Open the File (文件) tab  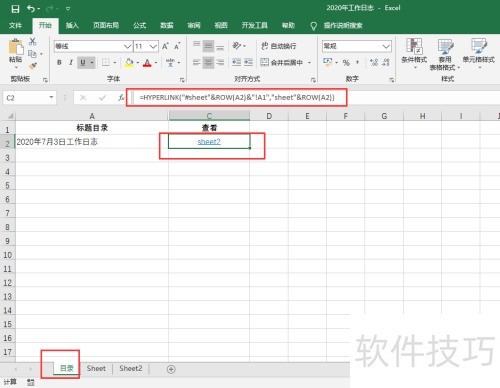click(15, 25)
